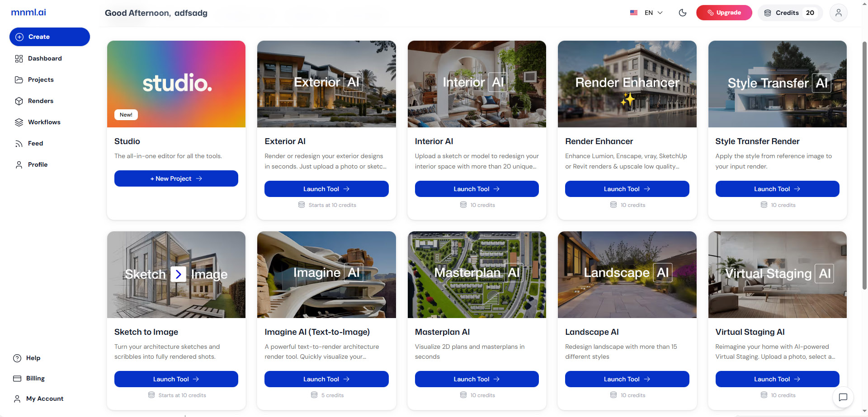Open the chat bubble widget

[843, 397]
